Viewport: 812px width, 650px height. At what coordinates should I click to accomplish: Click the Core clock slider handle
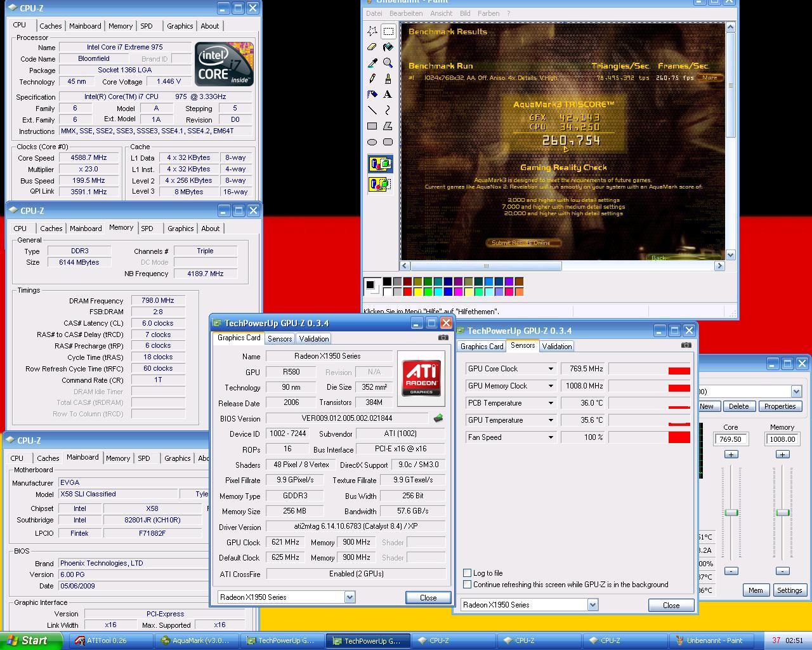click(x=731, y=512)
